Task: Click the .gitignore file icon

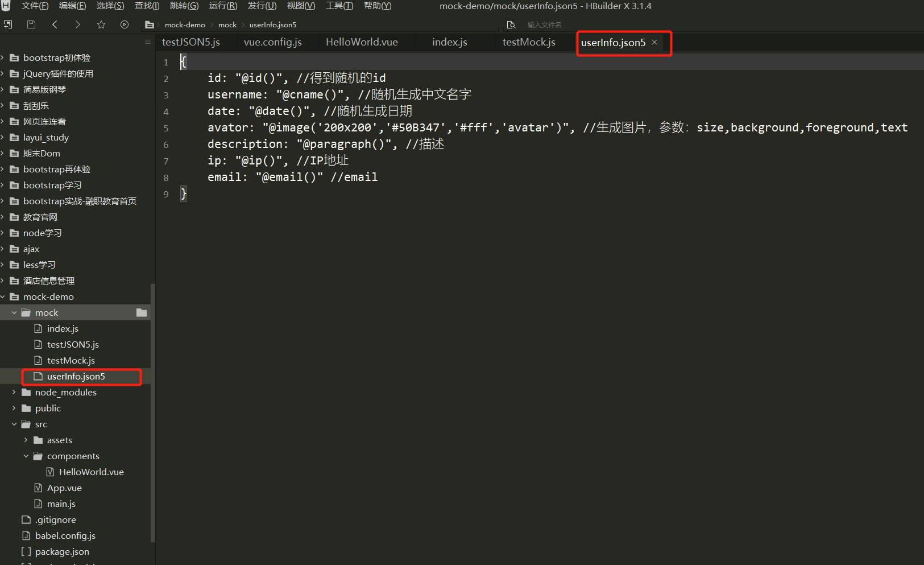Action: click(x=26, y=519)
